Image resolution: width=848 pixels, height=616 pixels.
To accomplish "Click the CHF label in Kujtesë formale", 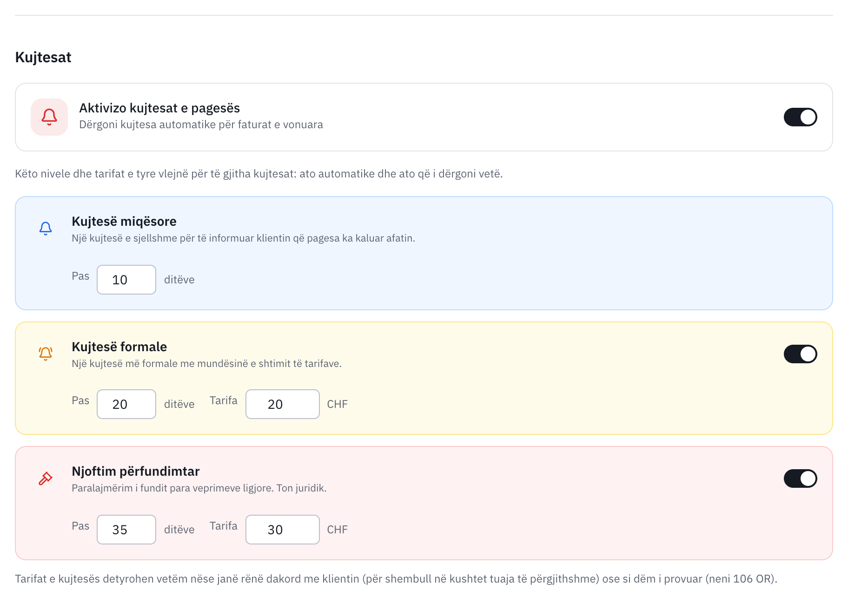I will coord(338,404).
